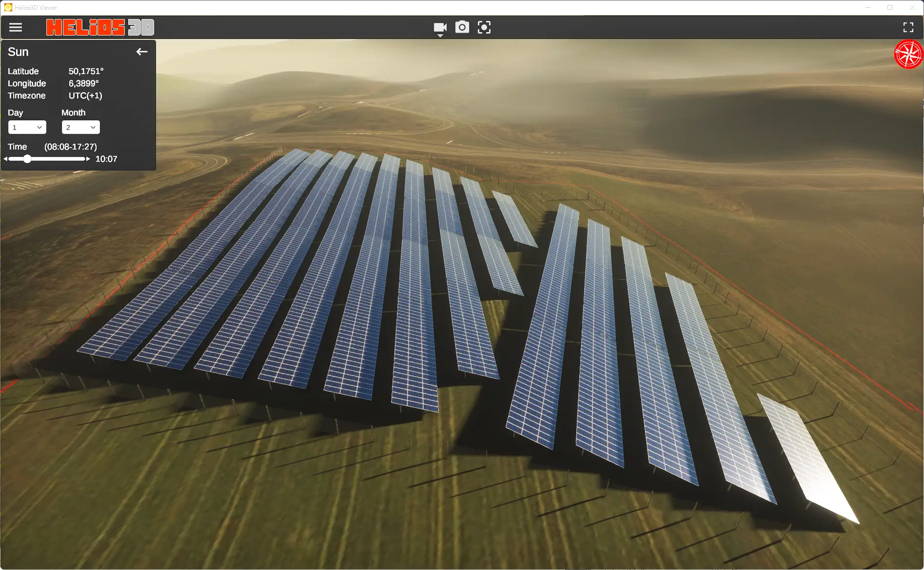Click the Longitude value 6,3899°
924x570 pixels.
(x=83, y=83)
